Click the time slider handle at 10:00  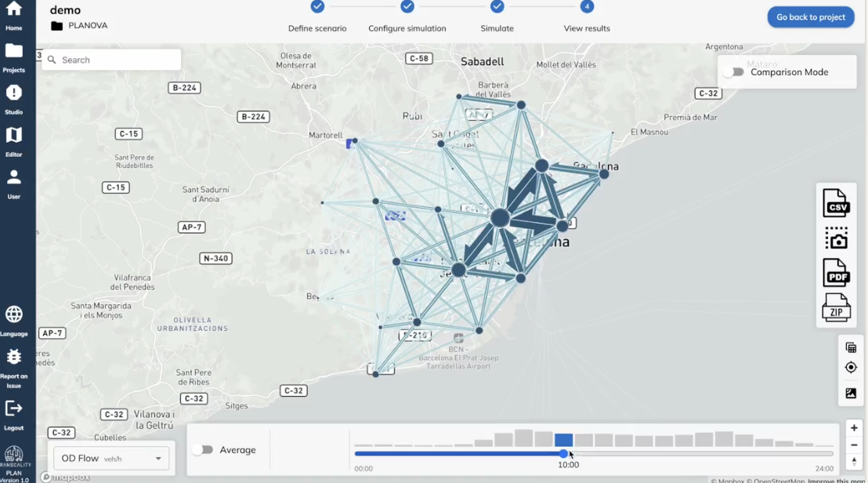click(x=564, y=454)
